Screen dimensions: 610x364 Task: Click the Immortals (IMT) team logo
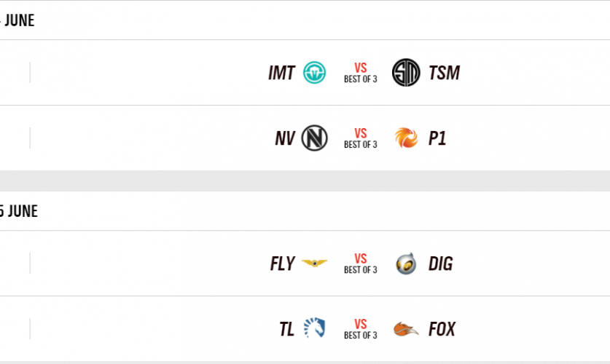pyautogui.click(x=315, y=73)
